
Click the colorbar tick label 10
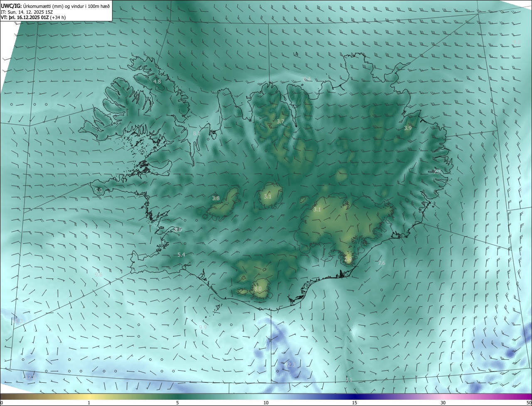coord(266,403)
